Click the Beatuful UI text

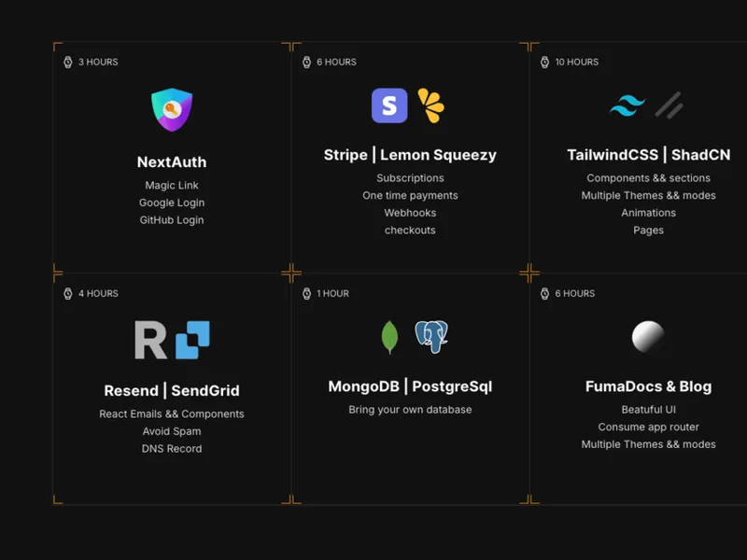[648, 410]
